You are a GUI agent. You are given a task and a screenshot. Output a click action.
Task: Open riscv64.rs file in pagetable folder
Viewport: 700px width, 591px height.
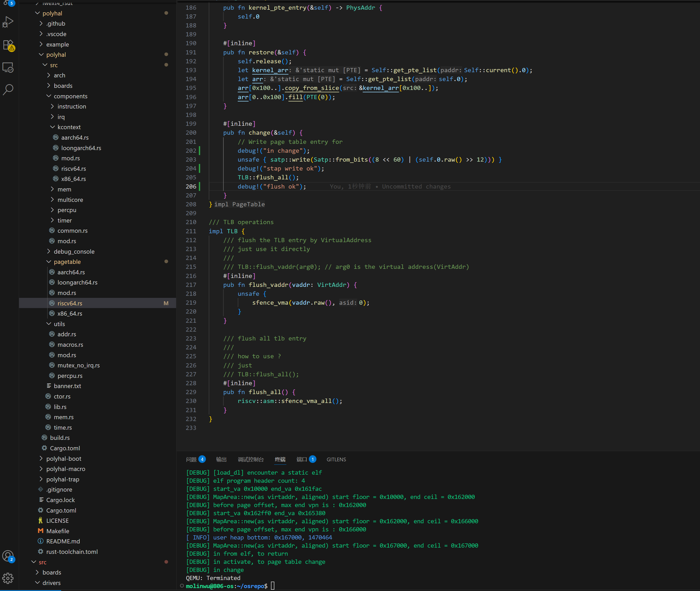[x=70, y=303]
